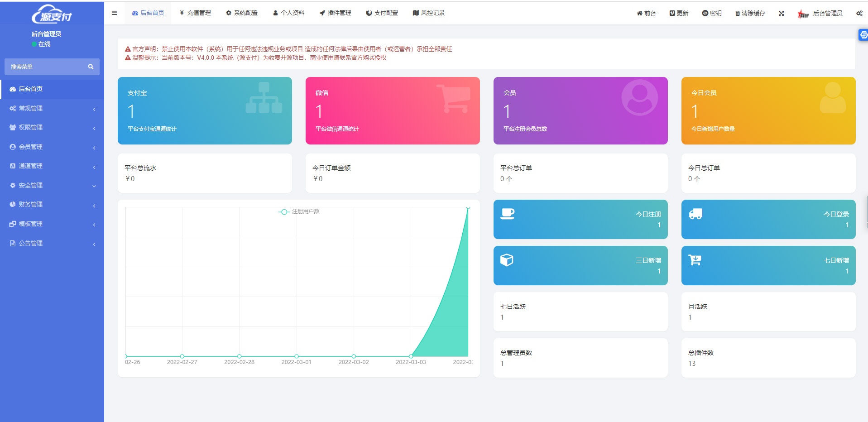Image resolution: width=868 pixels, height=422 pixels.
Task: Click the admin avatar icon in header
Action: pyautogui.click(x=803, y=14)
